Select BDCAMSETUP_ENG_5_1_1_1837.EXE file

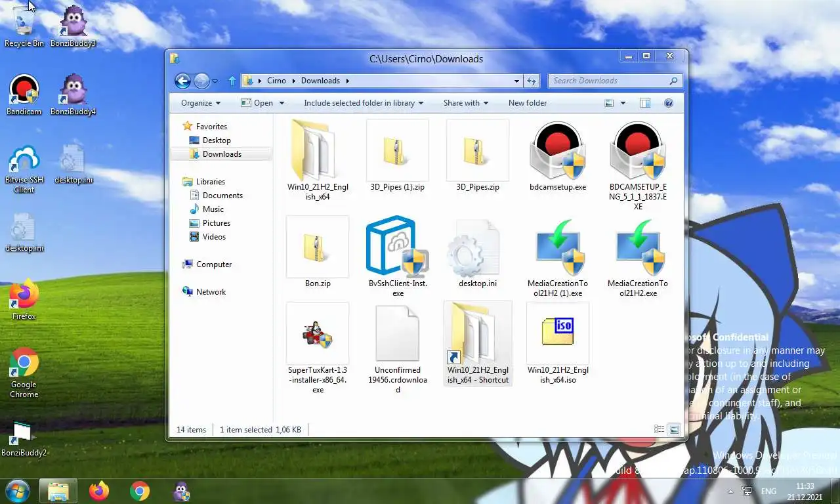(638, 165)
